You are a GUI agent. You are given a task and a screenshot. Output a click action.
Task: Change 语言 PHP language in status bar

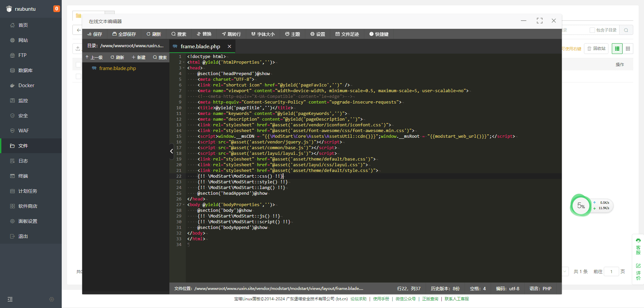pos(540,289)
